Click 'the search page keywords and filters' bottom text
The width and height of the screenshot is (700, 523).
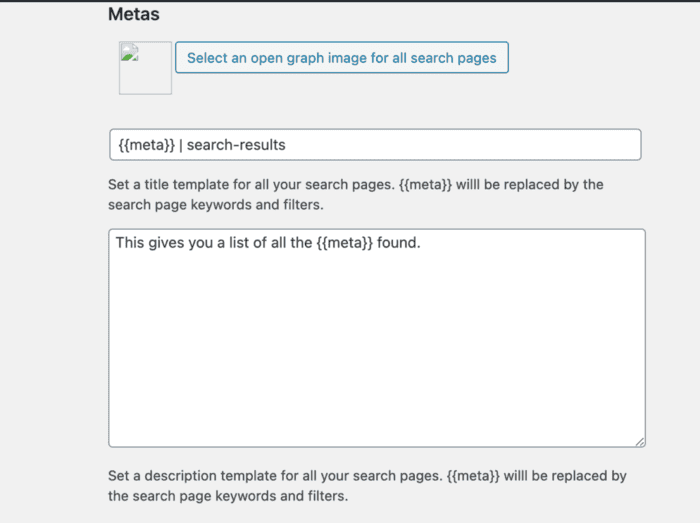pyautogui.click(x=228, y=496)
